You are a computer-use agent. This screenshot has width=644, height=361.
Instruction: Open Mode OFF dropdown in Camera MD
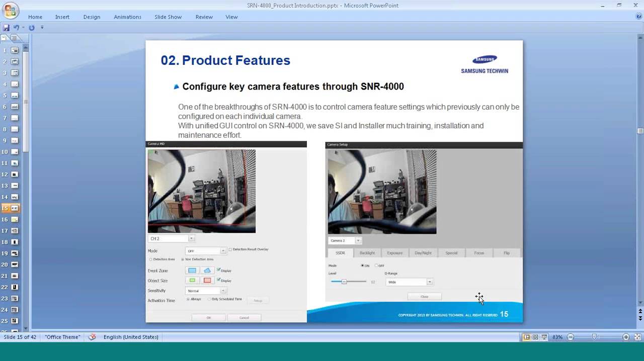point(223,250)
